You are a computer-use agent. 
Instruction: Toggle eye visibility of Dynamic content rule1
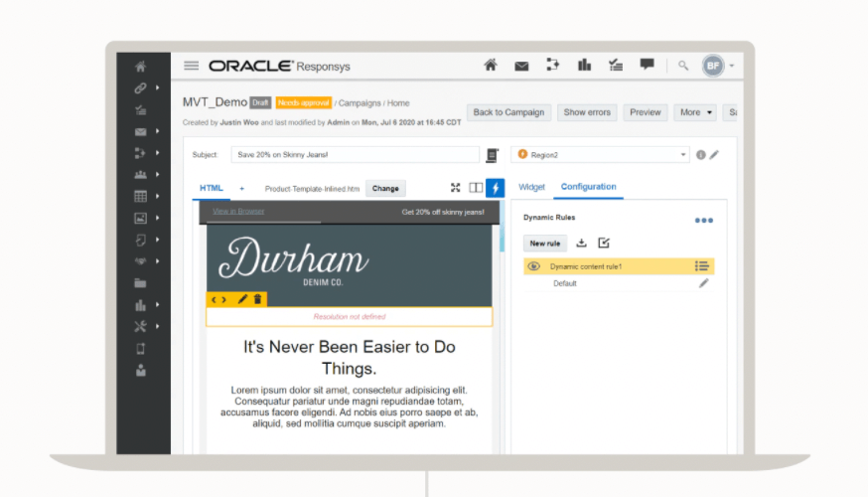(533, 266)
